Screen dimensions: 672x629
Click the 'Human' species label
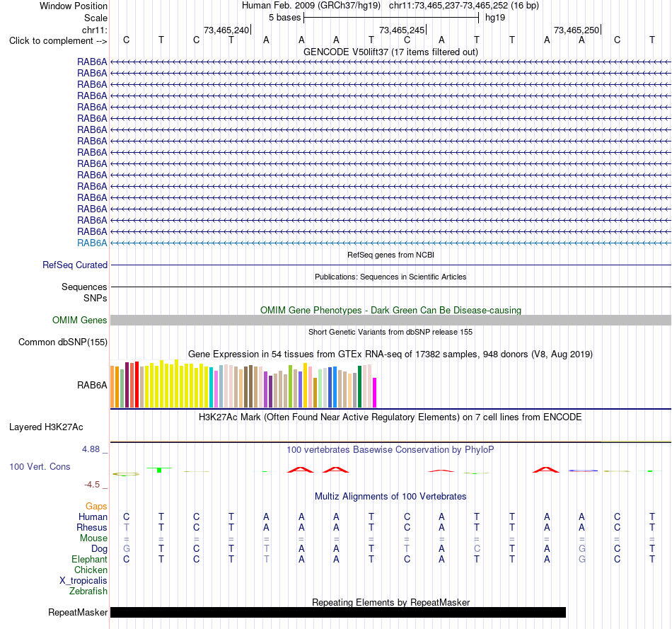pos(93,517)
